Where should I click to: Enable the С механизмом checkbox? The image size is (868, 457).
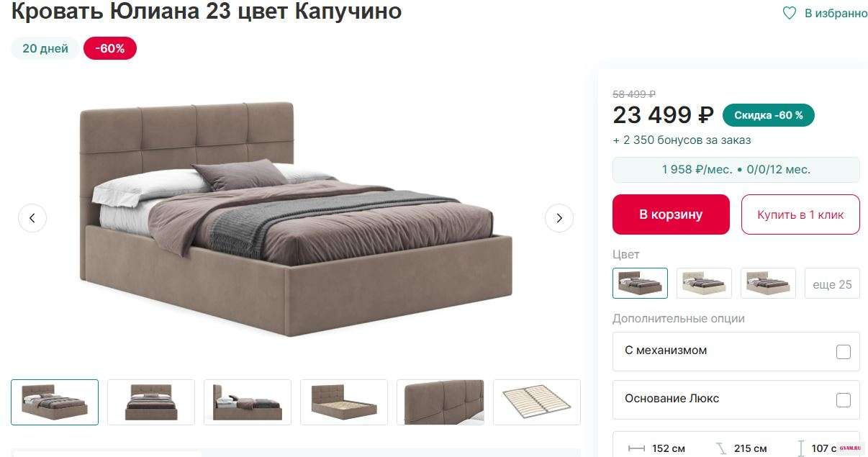coord(844,352)
